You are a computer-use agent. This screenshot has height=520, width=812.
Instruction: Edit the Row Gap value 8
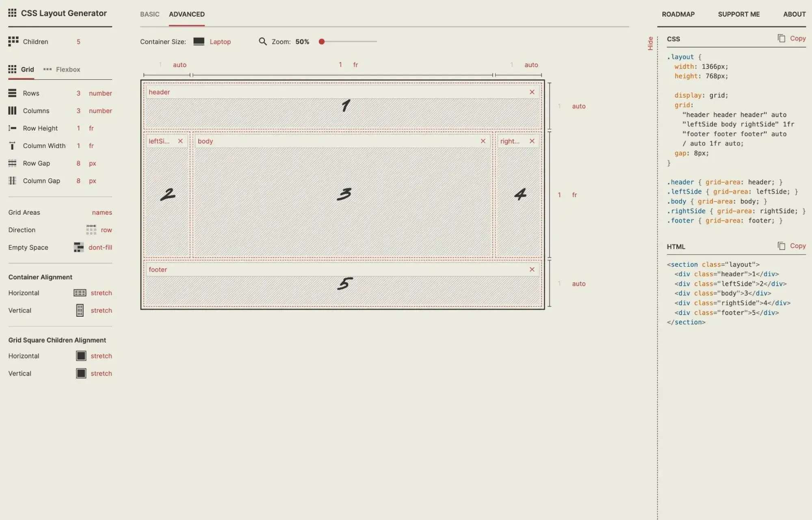(78, 163)
